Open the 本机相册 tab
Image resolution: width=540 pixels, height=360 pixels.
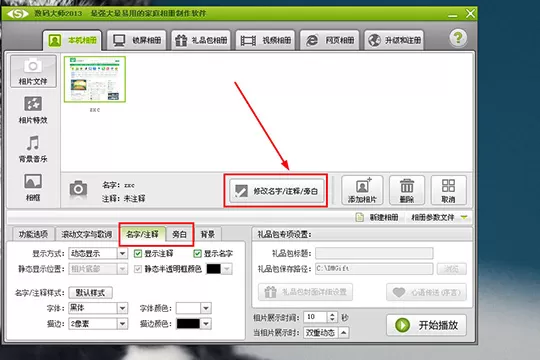72,40
